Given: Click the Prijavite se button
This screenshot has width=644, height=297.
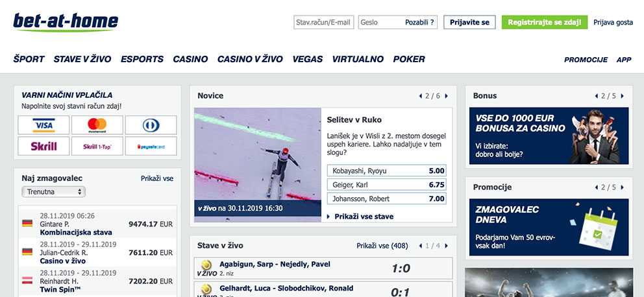Looking at the screenshot, I should coord(469,22).
